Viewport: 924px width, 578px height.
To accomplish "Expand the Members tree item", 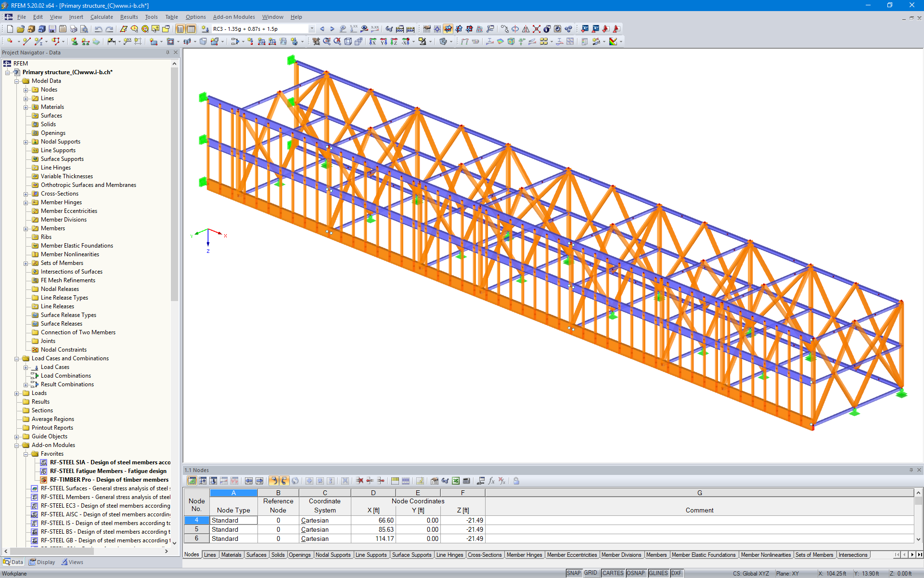I will (26, 228).
